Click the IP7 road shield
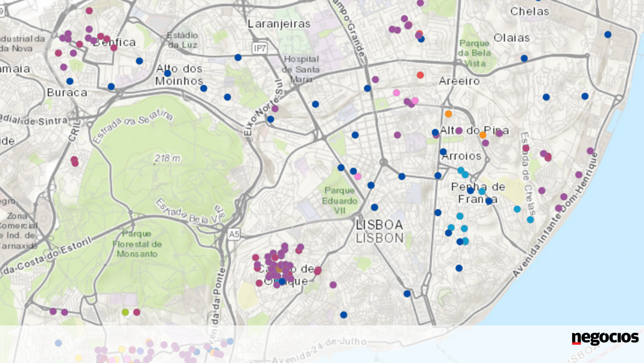Viewport: 644px width, 363px height. (x=260, y=49)
